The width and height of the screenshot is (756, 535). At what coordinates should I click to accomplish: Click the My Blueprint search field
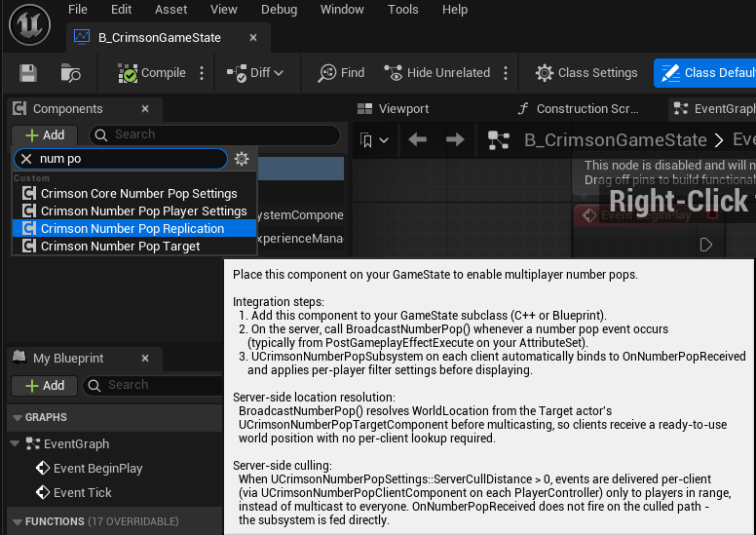(153, 385)
